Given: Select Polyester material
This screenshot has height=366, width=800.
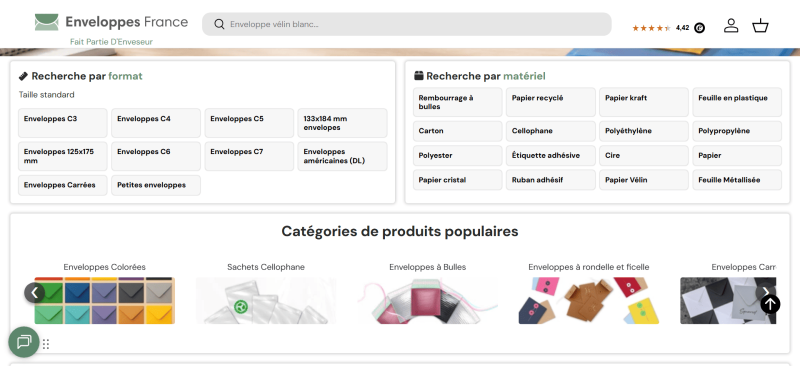Looking at the screenshot, I should (458, 156).
